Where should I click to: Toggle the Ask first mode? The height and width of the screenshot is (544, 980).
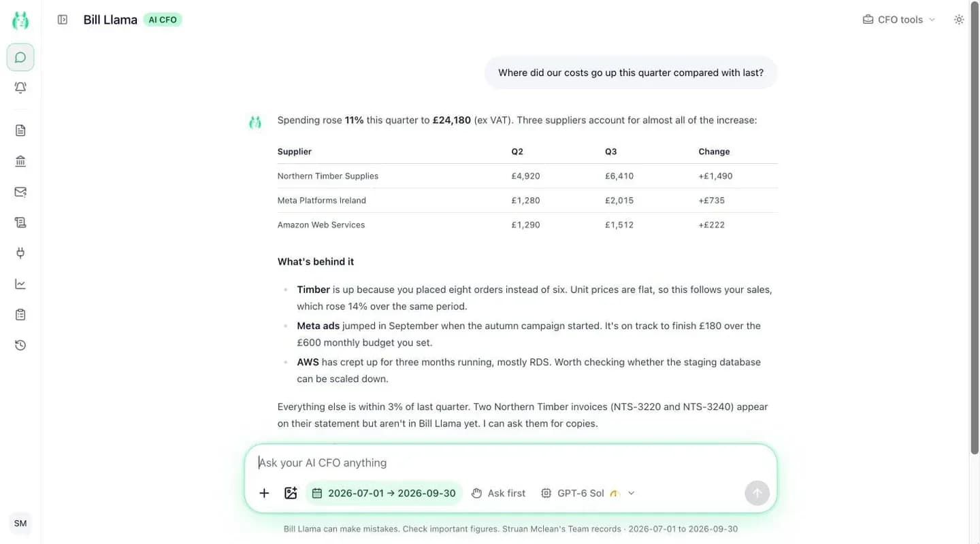tap(499, 493)
